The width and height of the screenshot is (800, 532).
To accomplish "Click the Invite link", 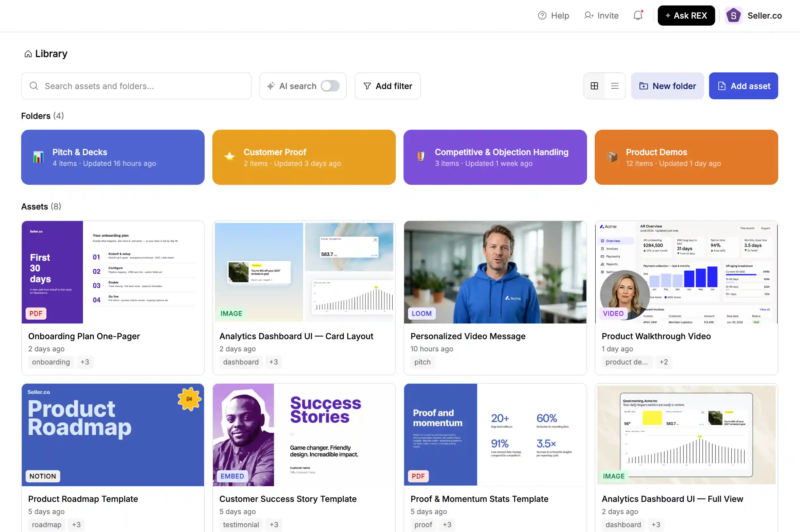I will (x=601, y=16).
